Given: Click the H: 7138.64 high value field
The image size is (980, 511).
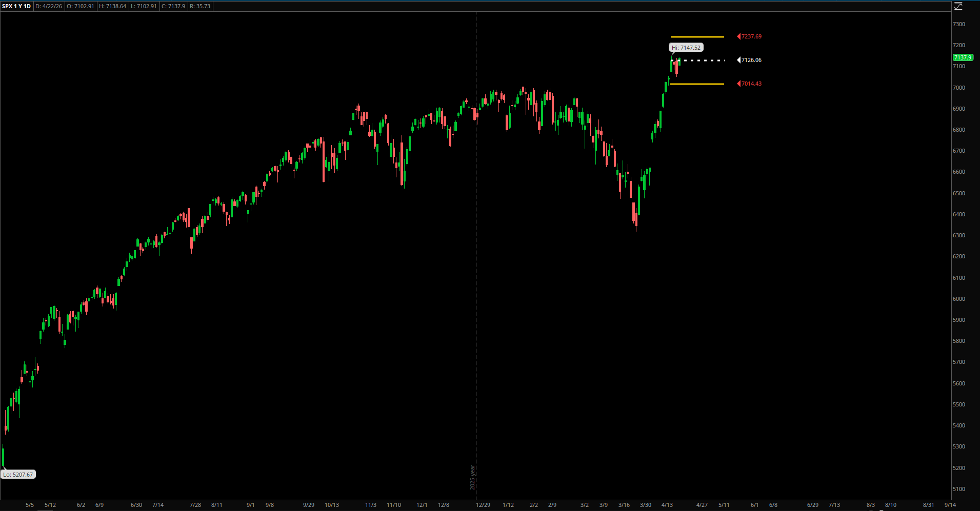Looking at the screenshot, I should point(112,6).
